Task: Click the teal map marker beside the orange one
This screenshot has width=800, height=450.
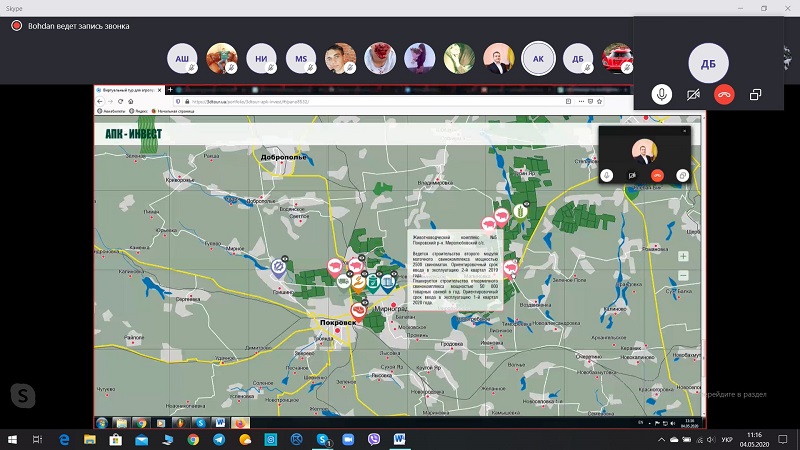Action: click(x=373, y=282)
